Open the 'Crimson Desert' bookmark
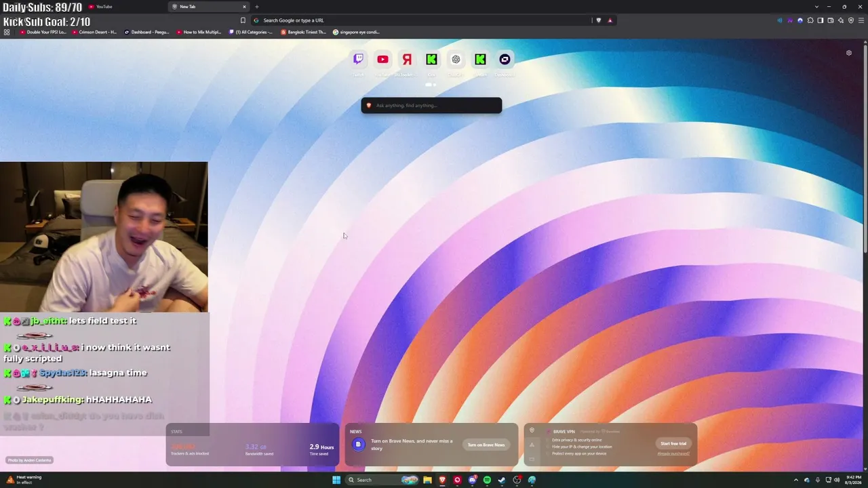This screenshot has height=488, width=868. point(94,32)
